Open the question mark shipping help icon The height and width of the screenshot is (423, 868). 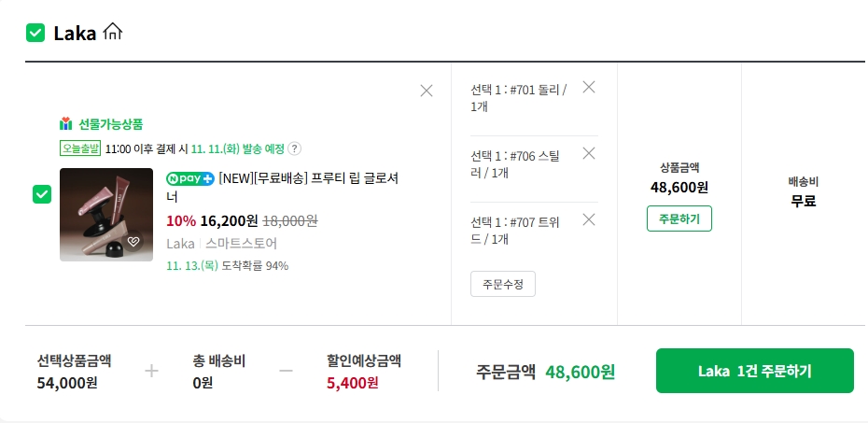[x=295, y=148]
